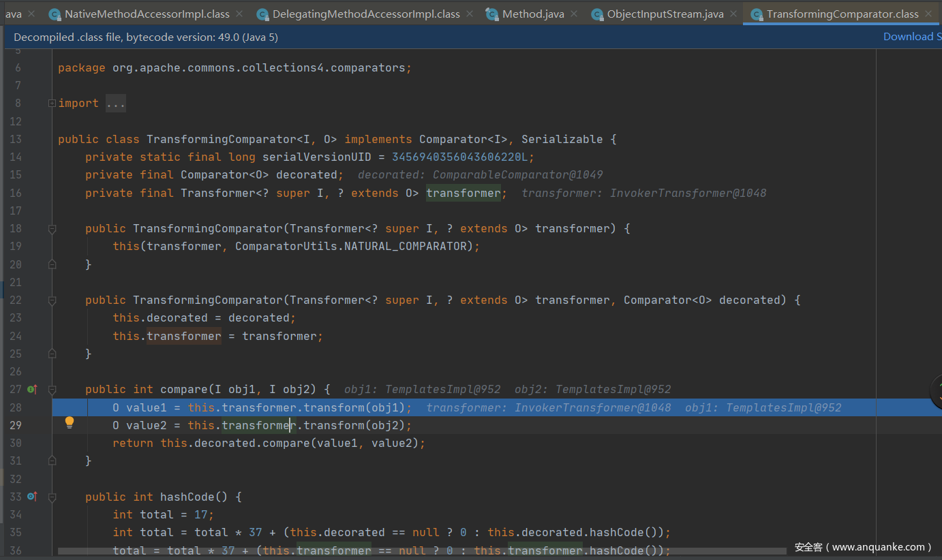Click the implements-method gutter icon beside compare
The height and width of the screenshot is (560, 942).
click(x=31, y=390)
